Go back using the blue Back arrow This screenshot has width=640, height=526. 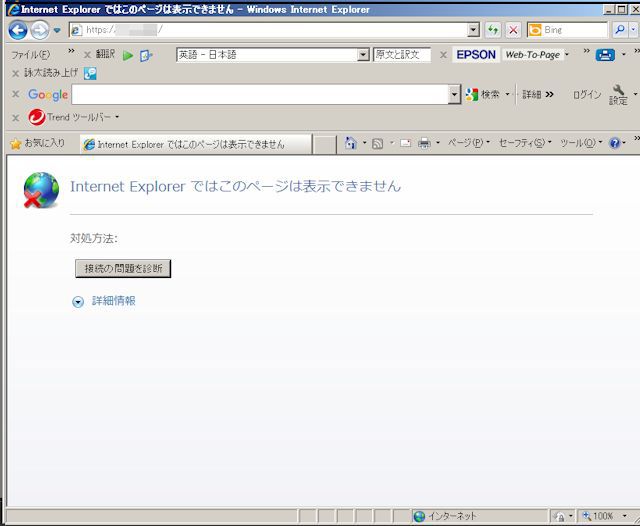pos(18,30)
